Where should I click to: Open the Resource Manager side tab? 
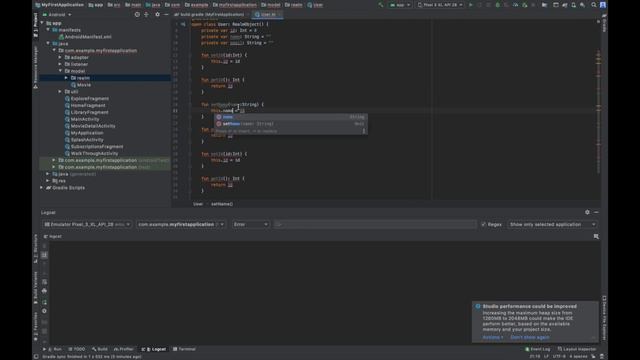[x=36, y=67]
